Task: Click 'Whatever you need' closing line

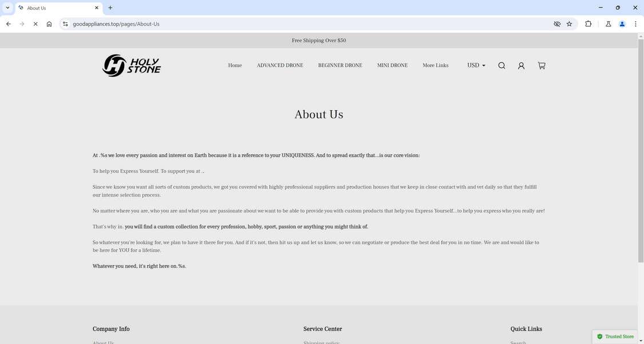Action: (139, 266)
